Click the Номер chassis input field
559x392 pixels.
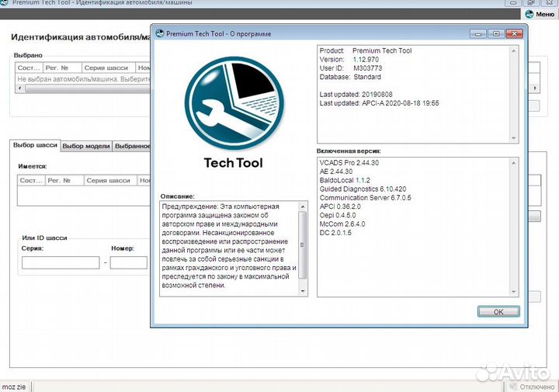click(128, 262)
